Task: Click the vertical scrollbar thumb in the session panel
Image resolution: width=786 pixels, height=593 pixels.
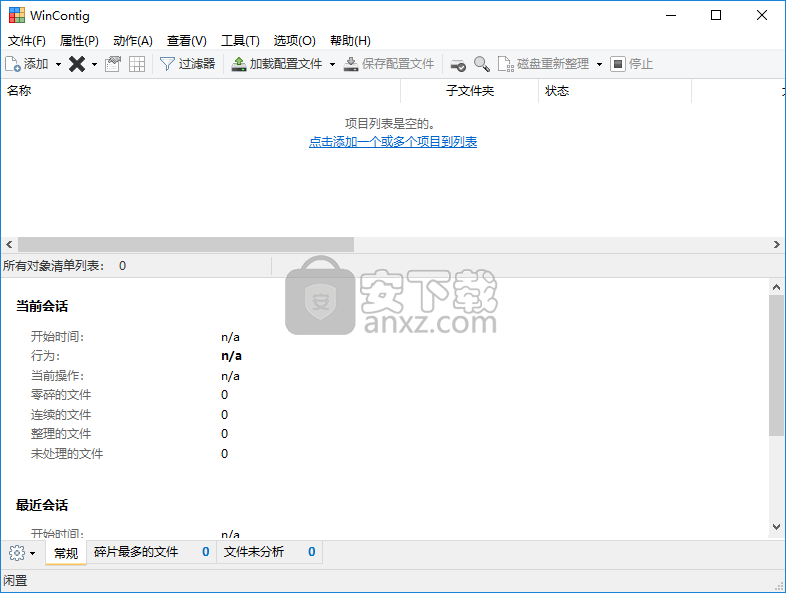Action: (776, 365)
